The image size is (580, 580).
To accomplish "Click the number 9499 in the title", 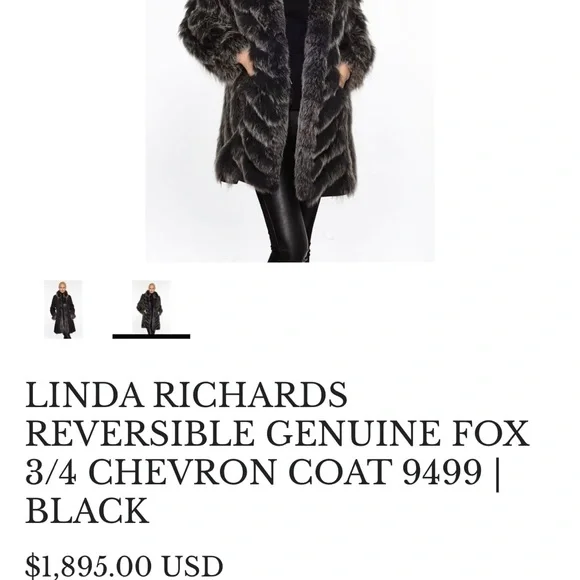I will [x=442, y=472].
